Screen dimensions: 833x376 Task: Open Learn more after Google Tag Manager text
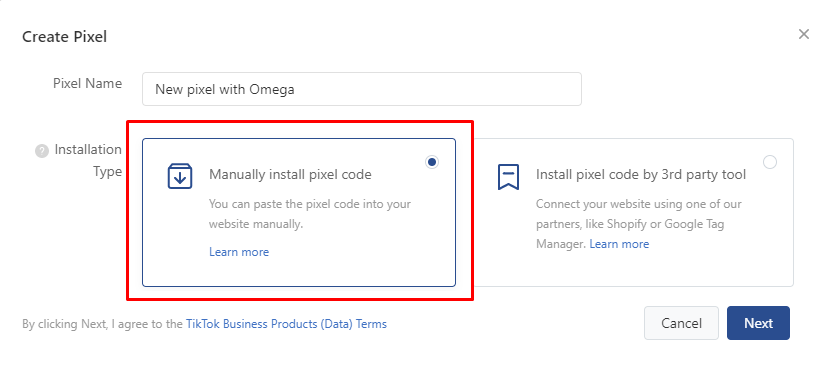click(619, 244)
